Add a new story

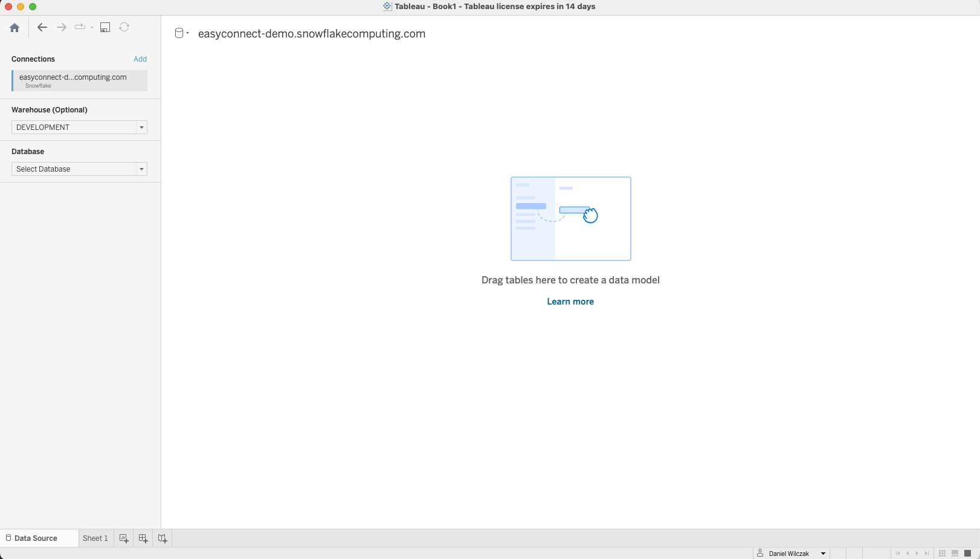coord(163,538)
